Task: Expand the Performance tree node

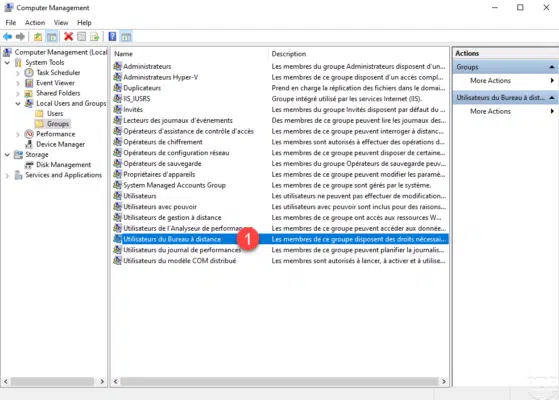Action: tap(17, 134)
